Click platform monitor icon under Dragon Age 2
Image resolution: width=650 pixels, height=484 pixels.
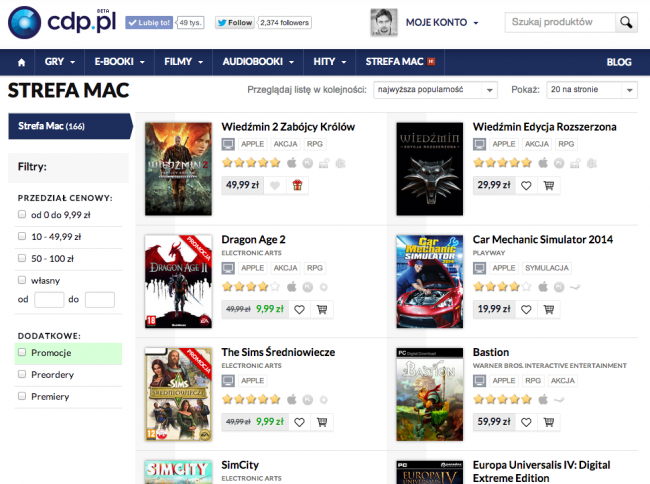(228, 268)
